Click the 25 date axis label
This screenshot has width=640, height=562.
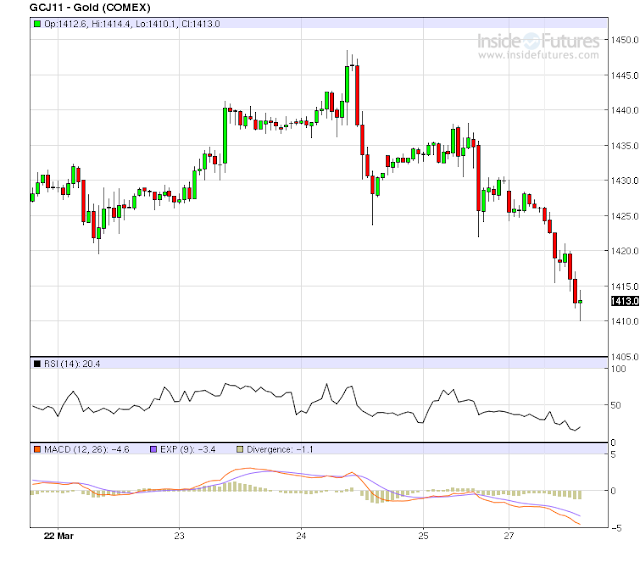coord(423,536)
